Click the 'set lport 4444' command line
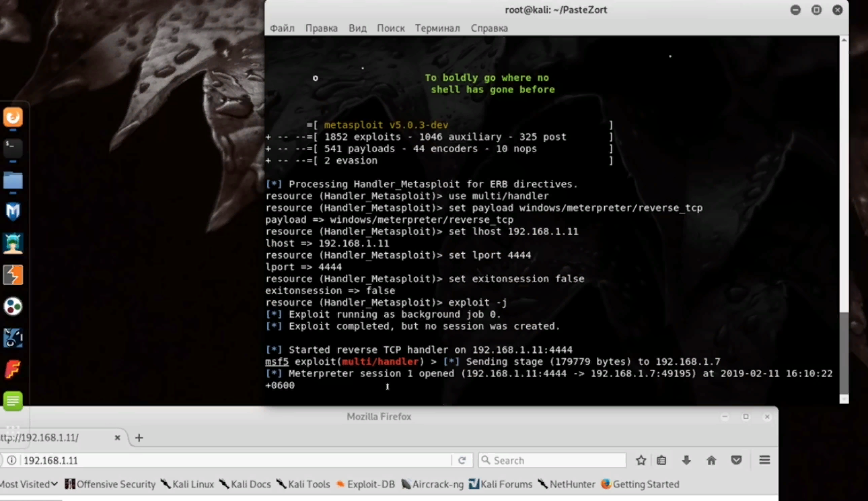The width and height of the screenshot is (868, 501). pos(398,255)
